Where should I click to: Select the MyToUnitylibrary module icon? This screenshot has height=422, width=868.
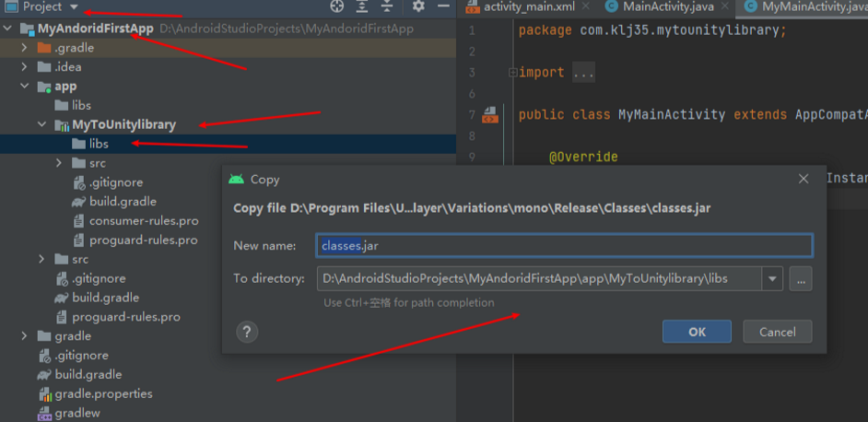click(62, 125)
